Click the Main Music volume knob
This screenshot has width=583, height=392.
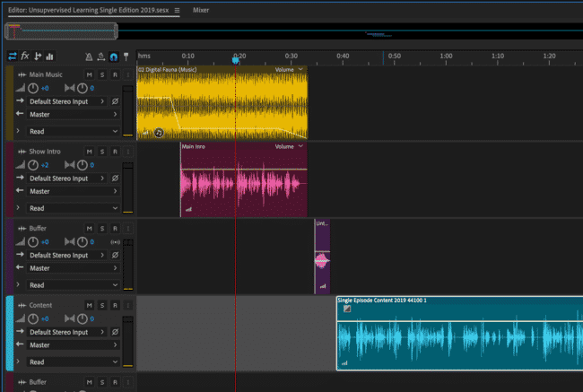click(x=33, y=88)
